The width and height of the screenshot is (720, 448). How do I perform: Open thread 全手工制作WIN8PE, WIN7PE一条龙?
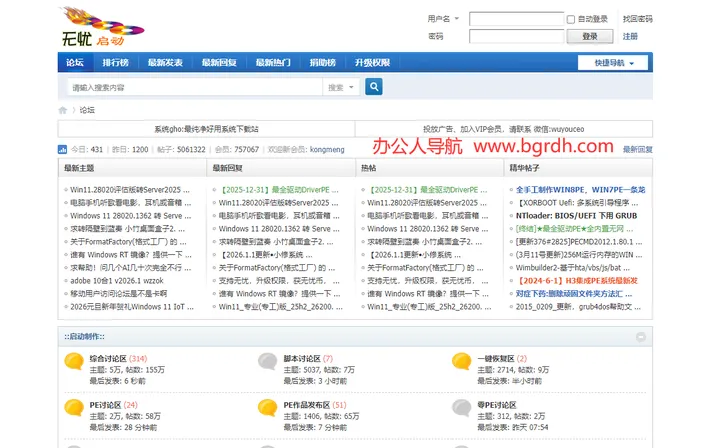580,190
